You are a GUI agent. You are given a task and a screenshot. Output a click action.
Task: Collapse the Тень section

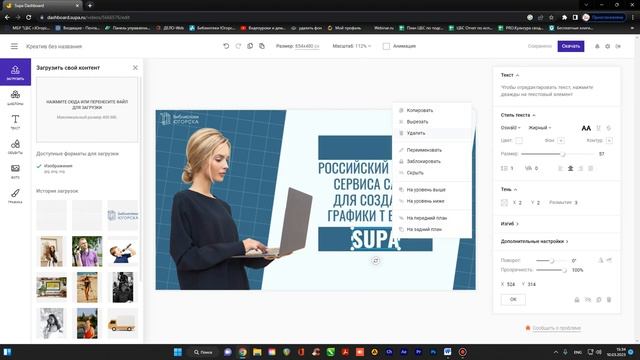coord(509,189)
